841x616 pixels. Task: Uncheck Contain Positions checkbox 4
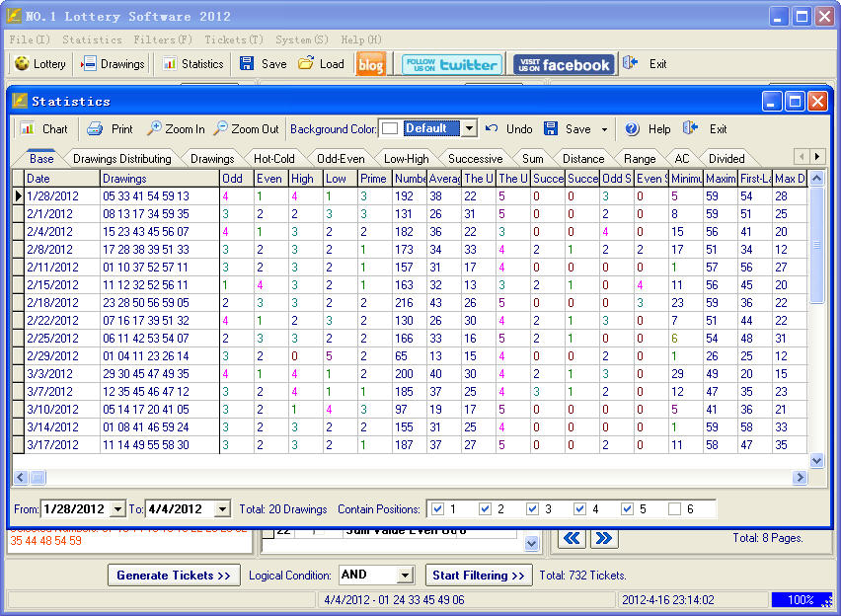[579, 509]
